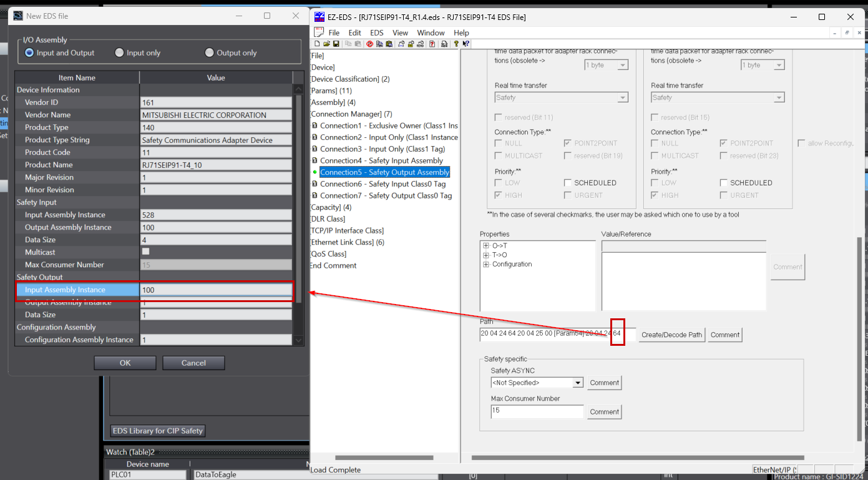Click the PLC01 cell in the watch table
This screenshot has width=868, height=480.
(147, 474)
